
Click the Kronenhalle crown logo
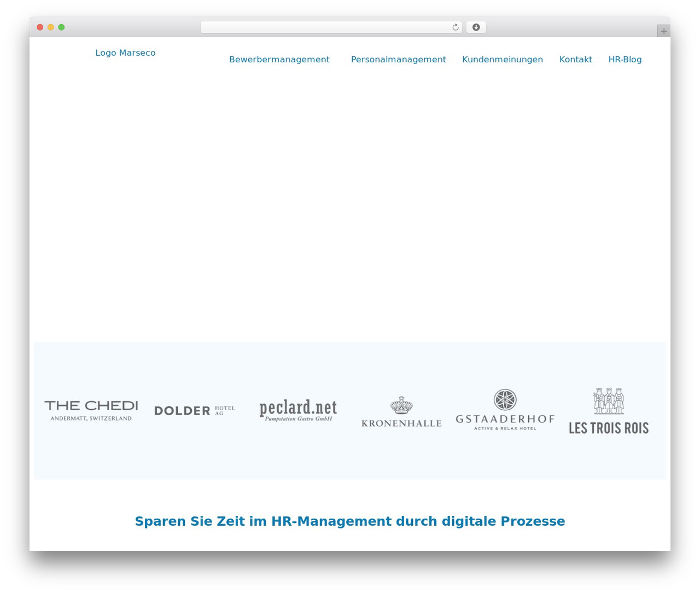401,411
